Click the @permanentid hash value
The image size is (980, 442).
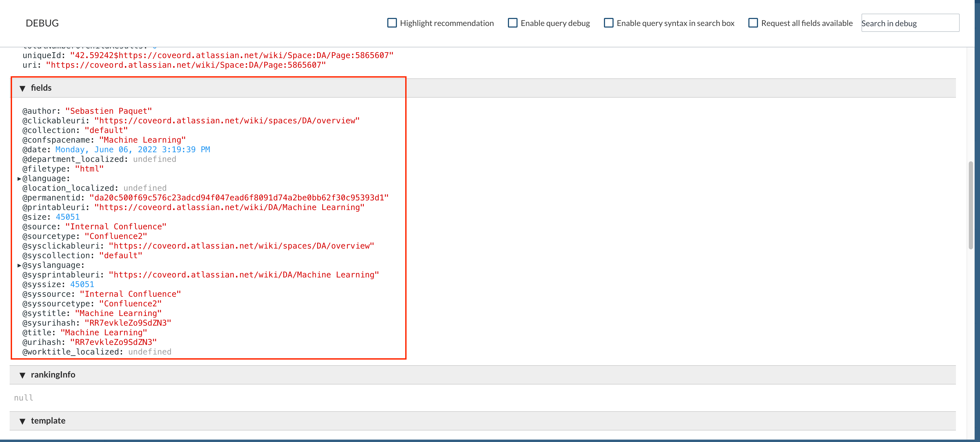click(239, 198)
